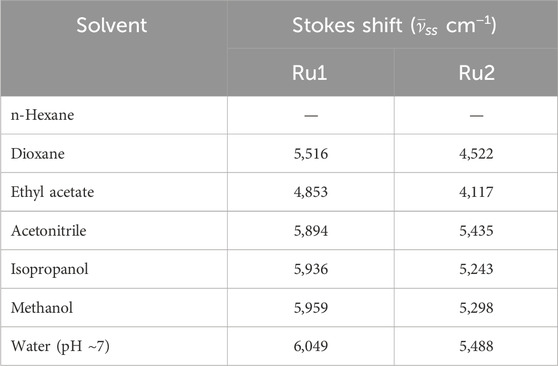Select the Isopropanol row label
The width and height of the screenshot is (558, 366).
(49, 269)
